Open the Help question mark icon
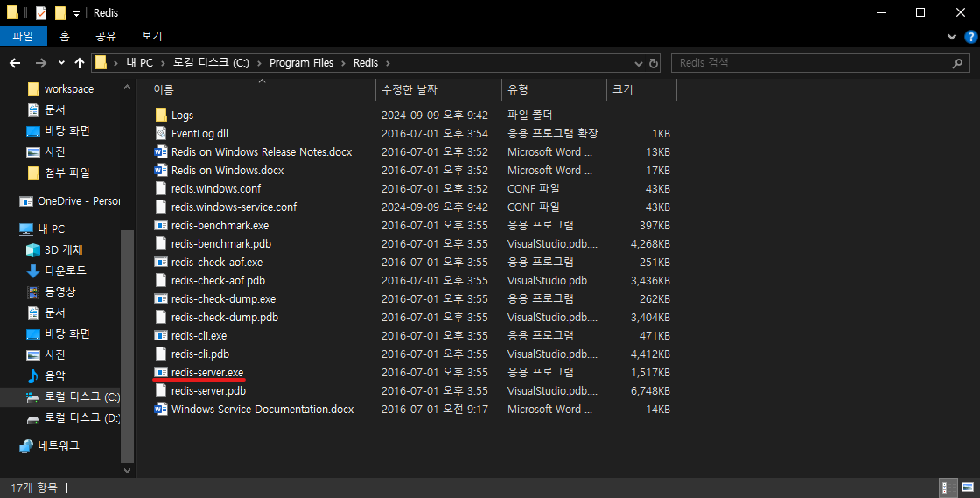 point(970,36)
